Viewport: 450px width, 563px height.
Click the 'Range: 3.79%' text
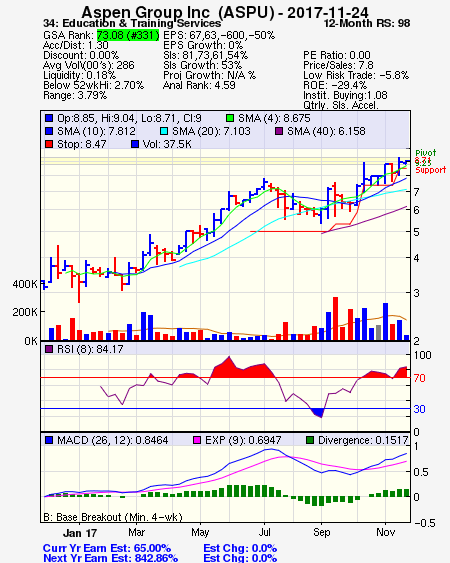click(75, 96)
